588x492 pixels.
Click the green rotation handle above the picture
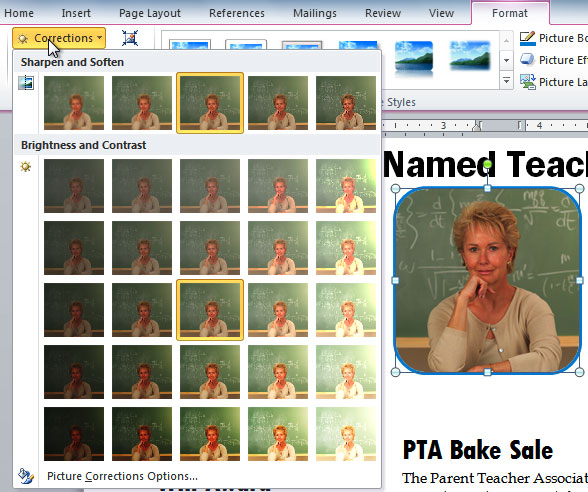487,164
